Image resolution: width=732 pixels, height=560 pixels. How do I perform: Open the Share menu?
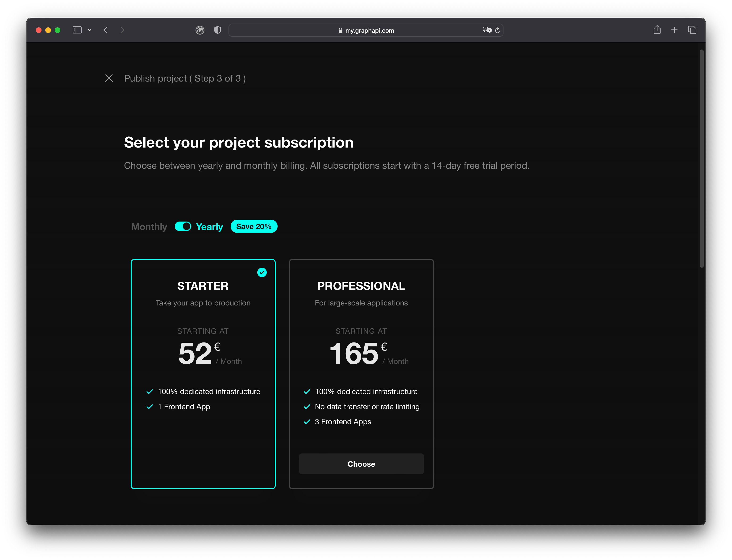click(x=657, y=30)
